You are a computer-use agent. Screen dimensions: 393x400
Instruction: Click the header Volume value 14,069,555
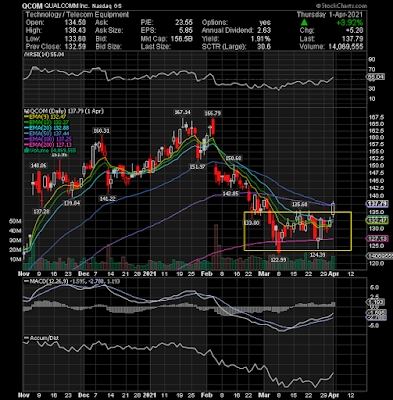tap(345, 46)
